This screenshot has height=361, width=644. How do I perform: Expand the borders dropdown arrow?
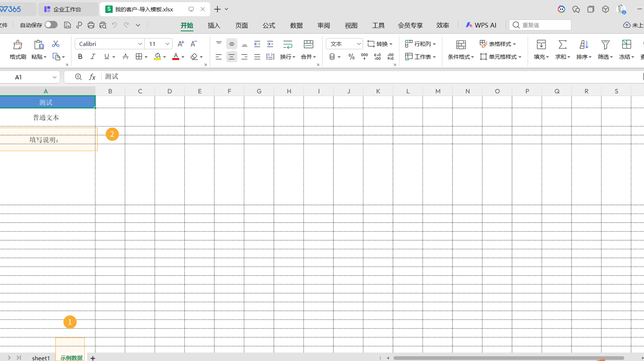(x=146, y=57)
